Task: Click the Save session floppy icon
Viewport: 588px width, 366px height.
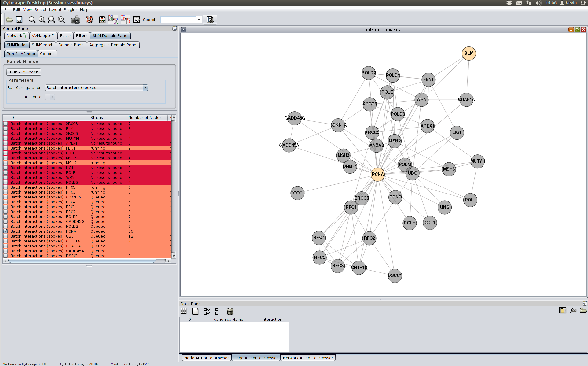Action: point(19,20)
